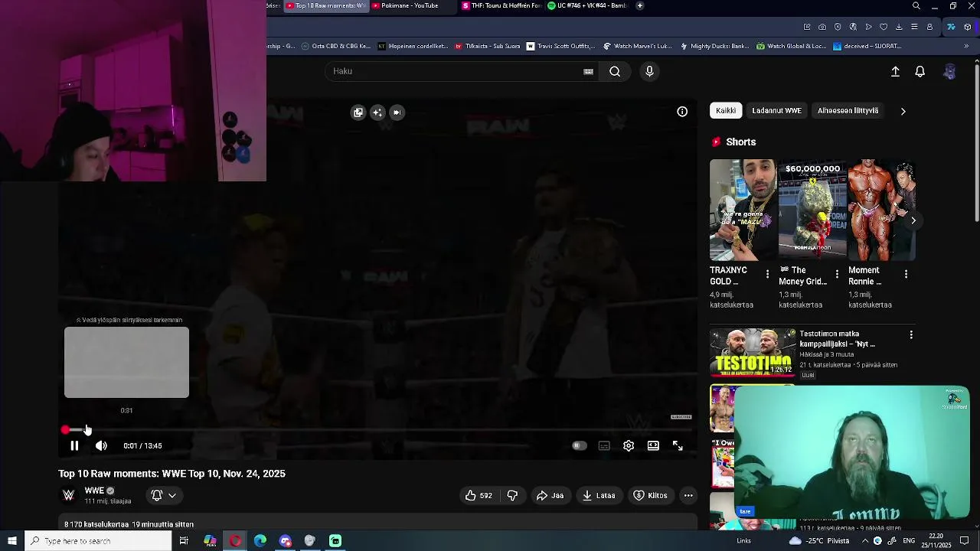Dislike the video thumbs-down button
The width and height of the screenshot is (980, 551).
coord(512,495)
